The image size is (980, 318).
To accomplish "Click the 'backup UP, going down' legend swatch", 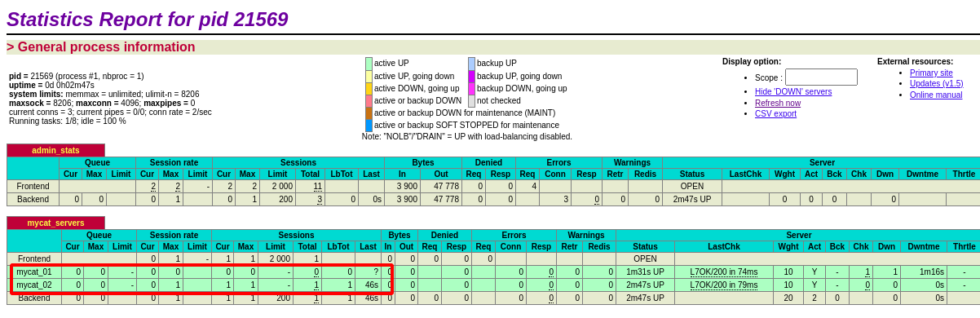I will (x=471, y=76).
